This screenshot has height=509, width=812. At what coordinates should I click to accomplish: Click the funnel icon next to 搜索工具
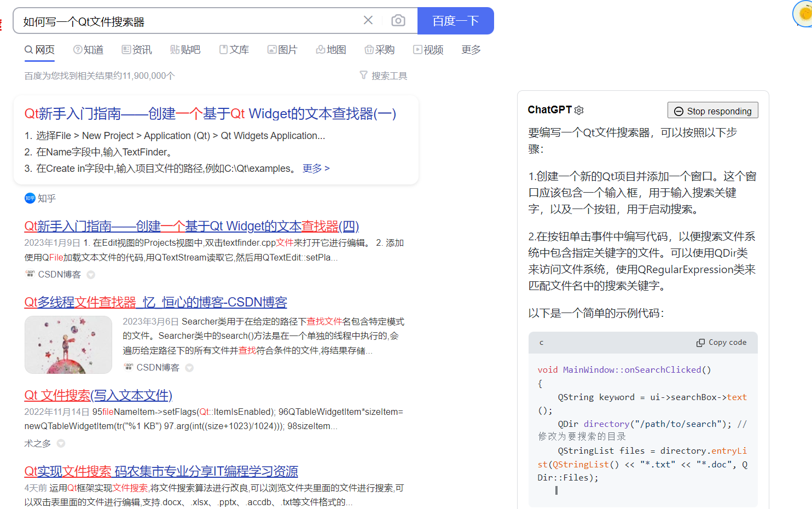363,75
